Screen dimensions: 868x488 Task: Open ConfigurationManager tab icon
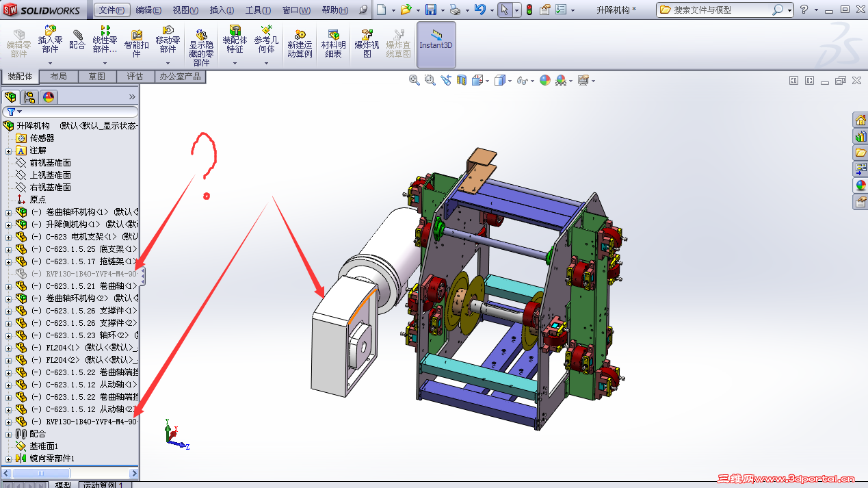tap(29, 97)
